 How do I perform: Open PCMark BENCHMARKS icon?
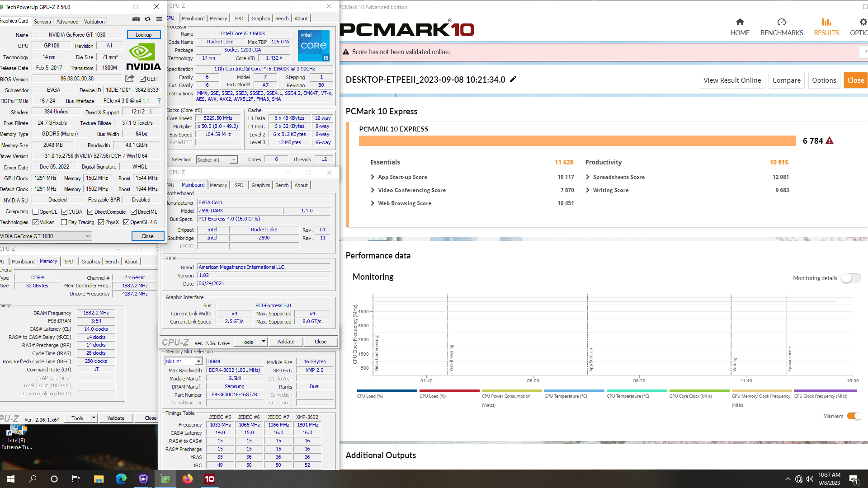(782, 22)
